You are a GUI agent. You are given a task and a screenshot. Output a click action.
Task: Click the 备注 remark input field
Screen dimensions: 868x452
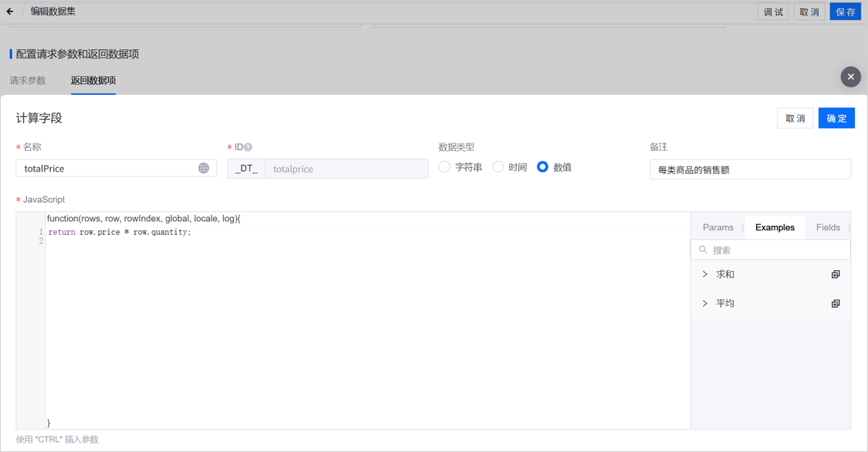pos(750,169)
